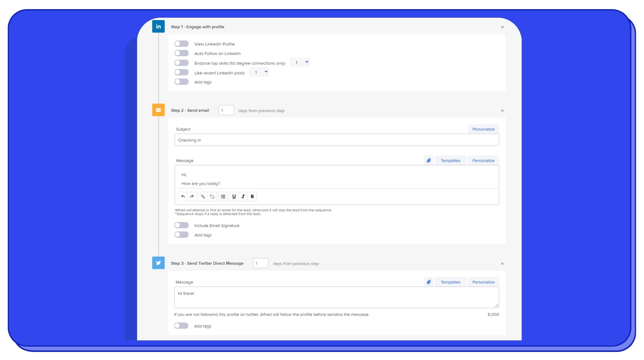Click the email Subject input field

pos(336,140)
